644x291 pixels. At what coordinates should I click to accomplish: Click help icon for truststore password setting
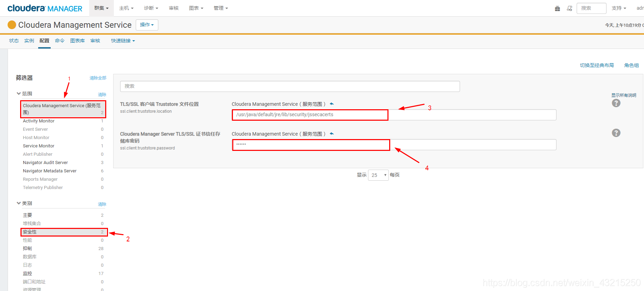coord(616,133)
